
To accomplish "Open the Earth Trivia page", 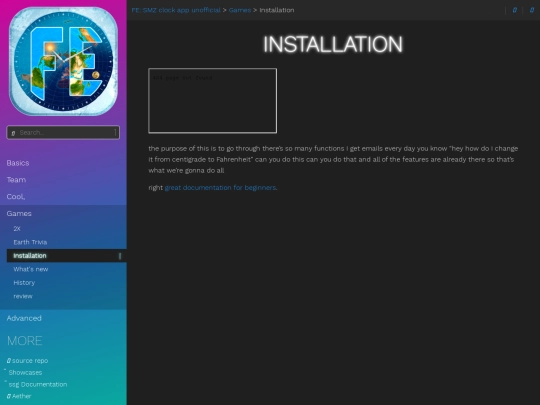I will tap(30, 242).
